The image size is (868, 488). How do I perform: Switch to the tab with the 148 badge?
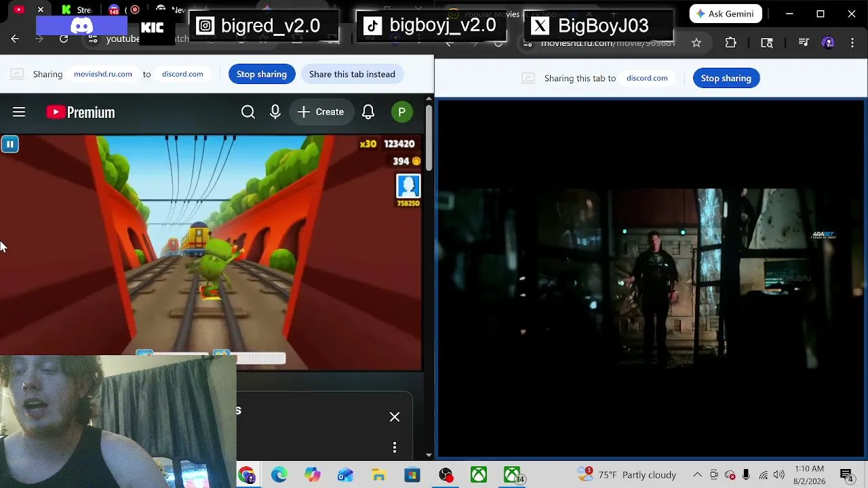[114, 9]
